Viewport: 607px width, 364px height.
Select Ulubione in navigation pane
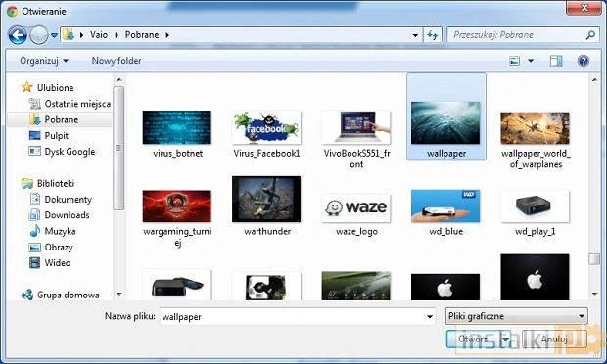(56, 88)
